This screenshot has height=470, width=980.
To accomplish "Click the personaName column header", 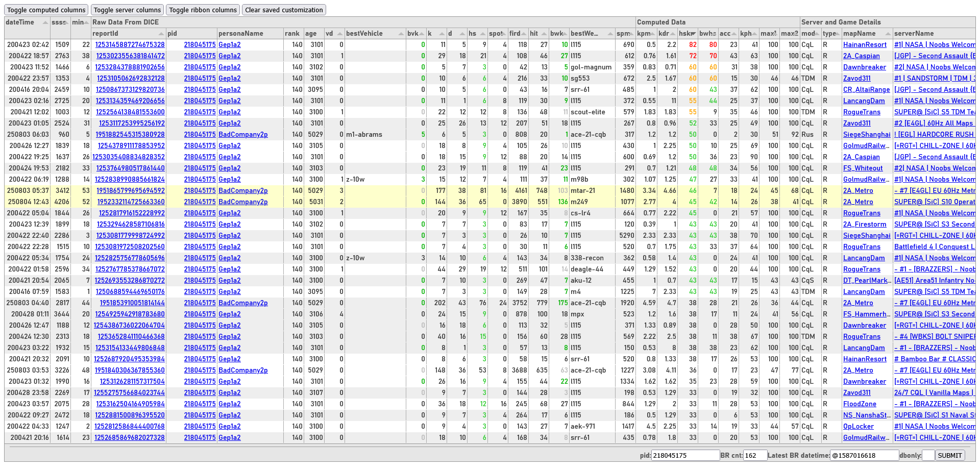I will tap(250, 34).
